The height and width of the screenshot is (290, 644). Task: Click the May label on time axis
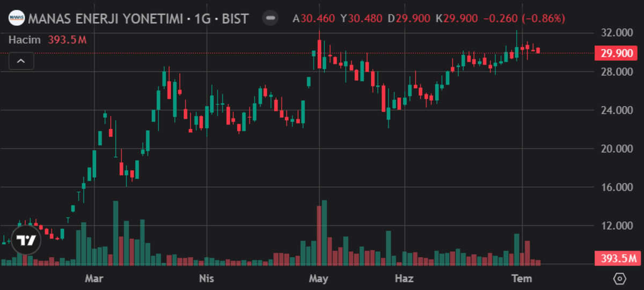pos(319,279)
